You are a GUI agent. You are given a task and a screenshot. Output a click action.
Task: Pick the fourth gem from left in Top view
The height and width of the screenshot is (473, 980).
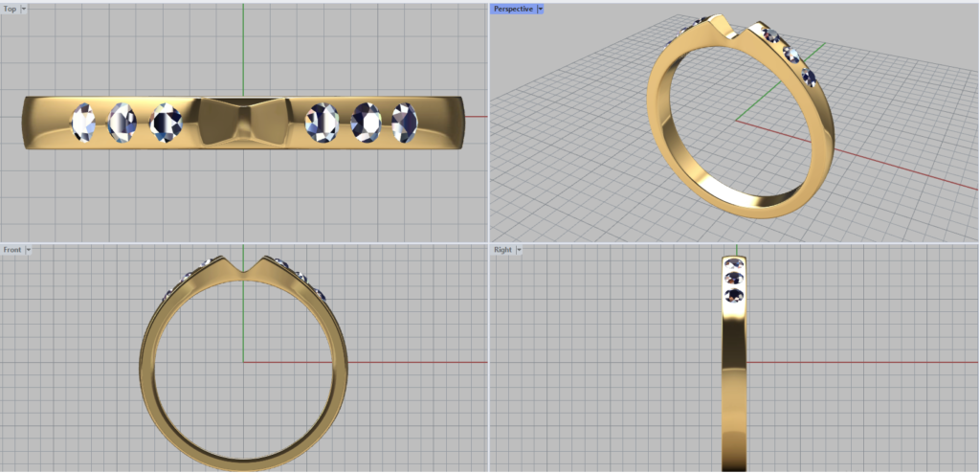[322, 122]
